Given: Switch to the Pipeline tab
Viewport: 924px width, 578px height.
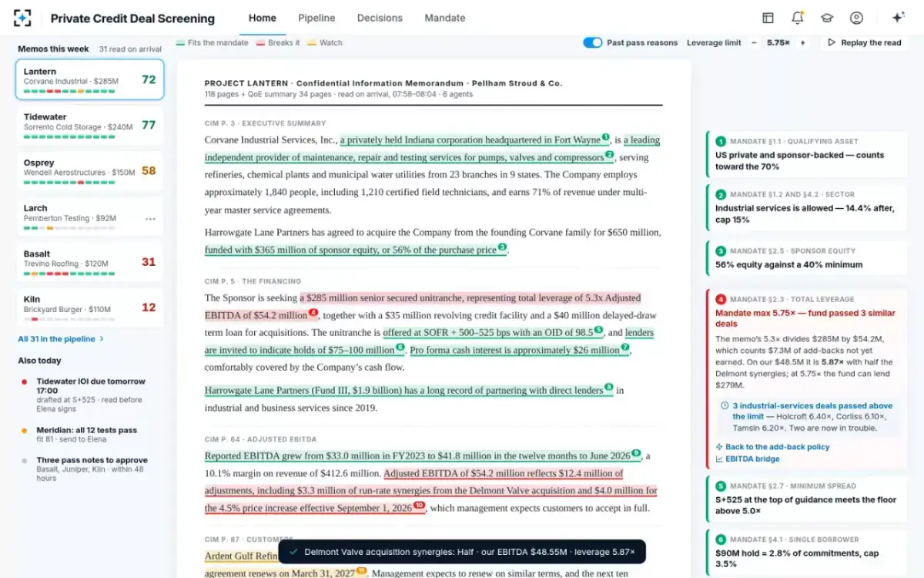Looking at the screenshot, I should point(316,18).
